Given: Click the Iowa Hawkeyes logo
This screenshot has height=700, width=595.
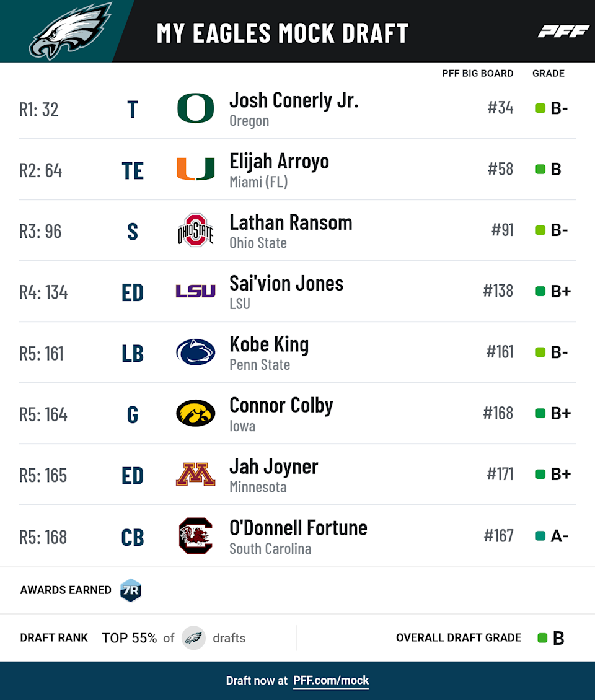Looking at the screenshot, I should pyautogui.click(x=196, y=413).
